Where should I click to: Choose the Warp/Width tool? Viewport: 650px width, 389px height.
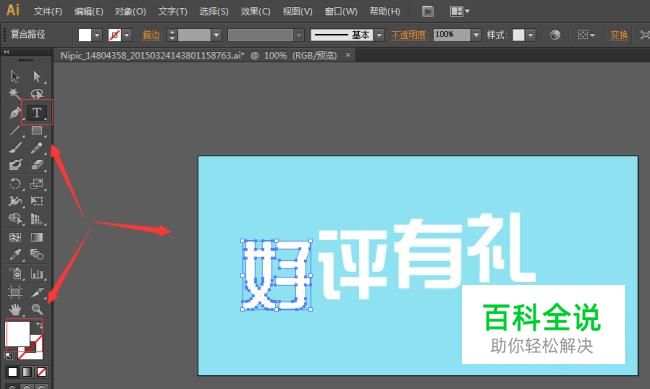click(15, 201)
